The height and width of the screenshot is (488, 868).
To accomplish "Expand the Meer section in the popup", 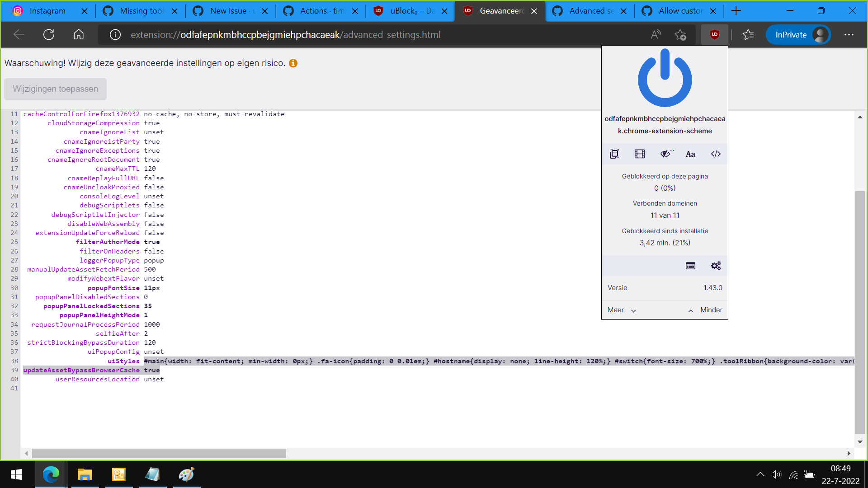I will (621, 310).
